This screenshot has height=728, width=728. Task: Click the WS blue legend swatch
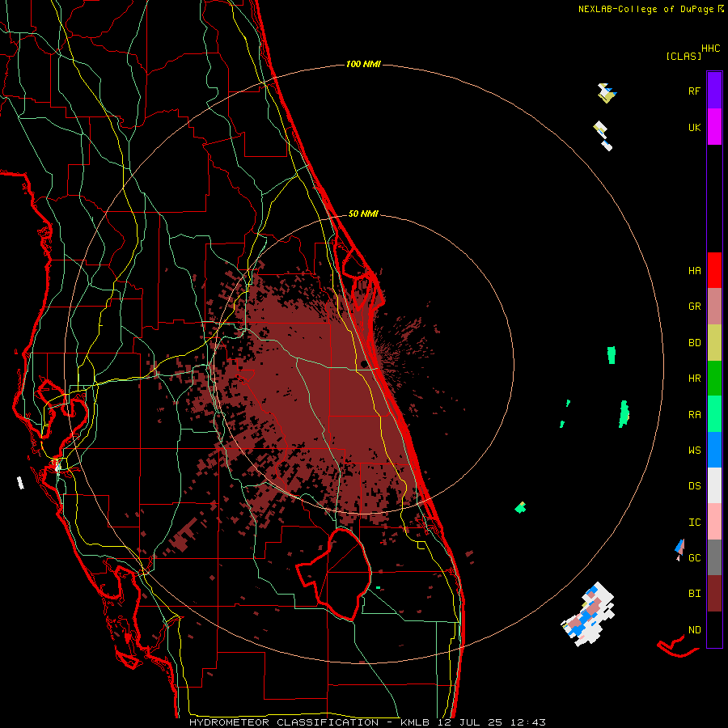[714, 450]
